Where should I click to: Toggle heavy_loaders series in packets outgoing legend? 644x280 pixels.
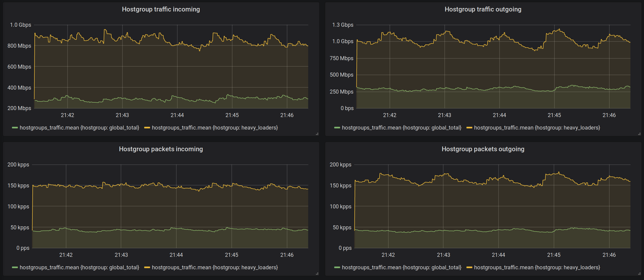coord(537,268)
